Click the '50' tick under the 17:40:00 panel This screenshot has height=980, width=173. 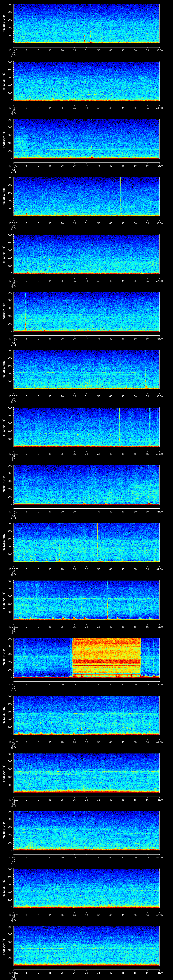pyautogui.click(x=135, y=684)
